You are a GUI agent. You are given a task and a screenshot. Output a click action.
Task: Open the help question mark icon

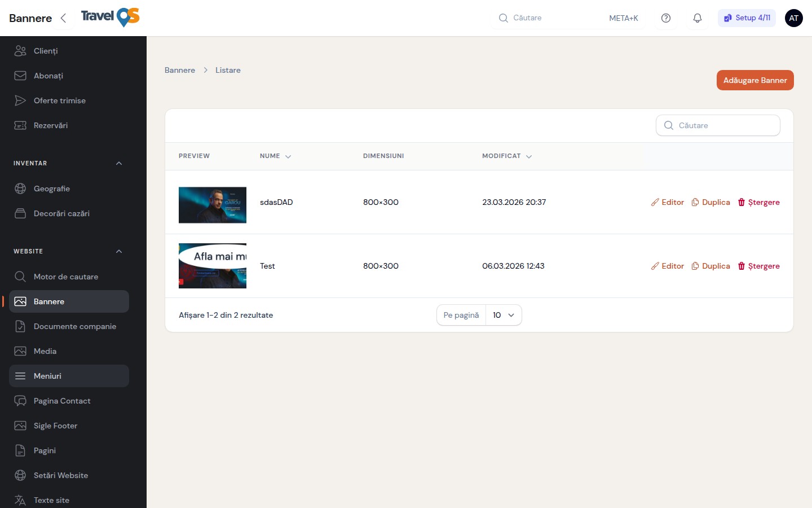pos(666,18)
